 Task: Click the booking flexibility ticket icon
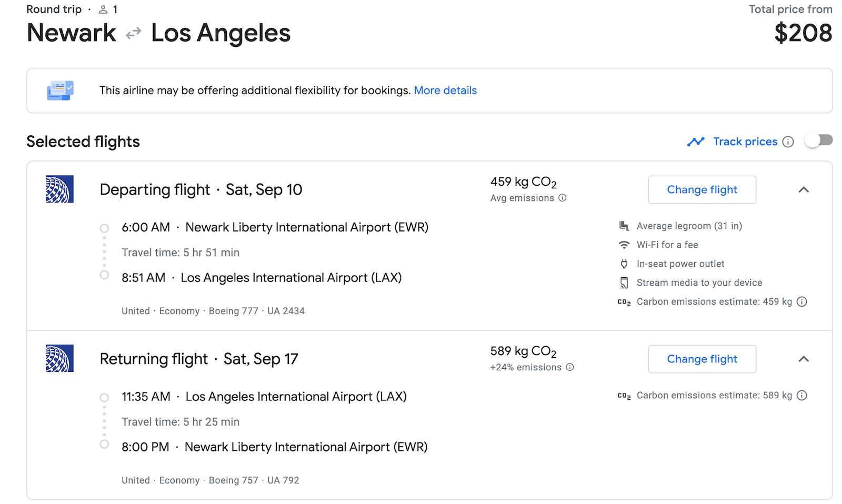(x=59, y=90)
